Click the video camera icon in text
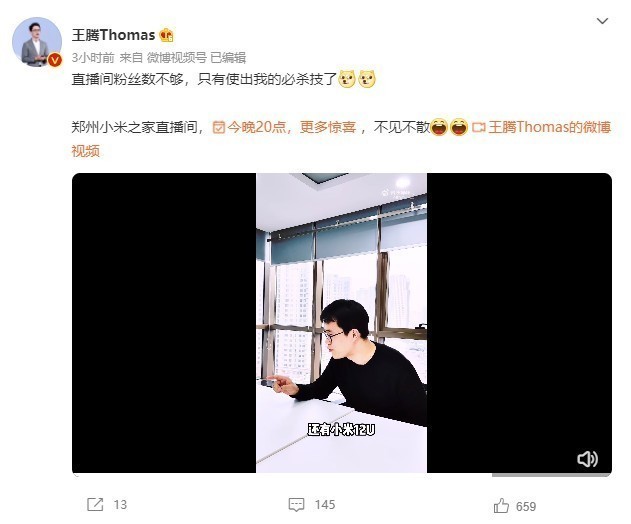The width and height of the screenshot is (631, 524). pos(478,128)
